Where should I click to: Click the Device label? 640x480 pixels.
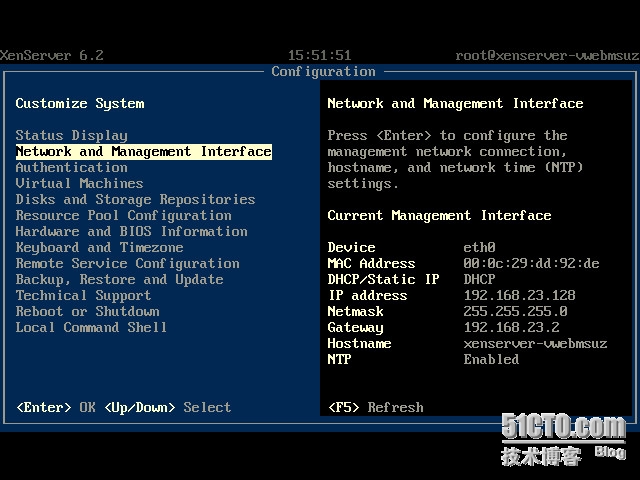click(351, 247)
